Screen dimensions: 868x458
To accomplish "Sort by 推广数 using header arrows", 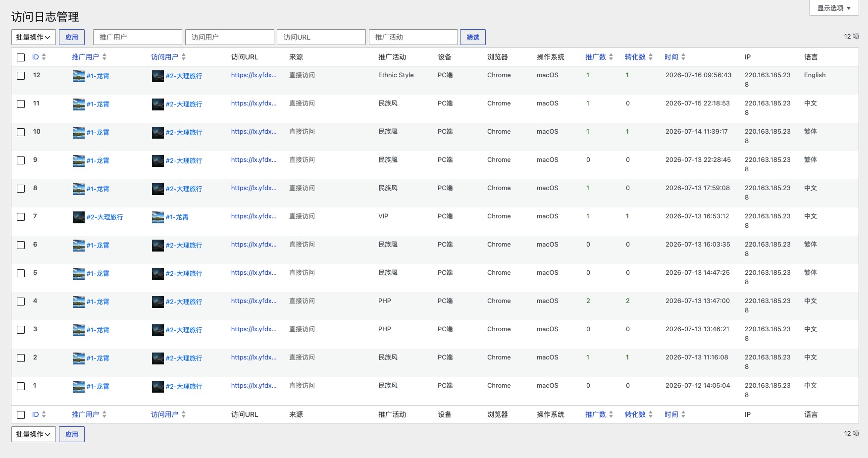I will [611, 57].
